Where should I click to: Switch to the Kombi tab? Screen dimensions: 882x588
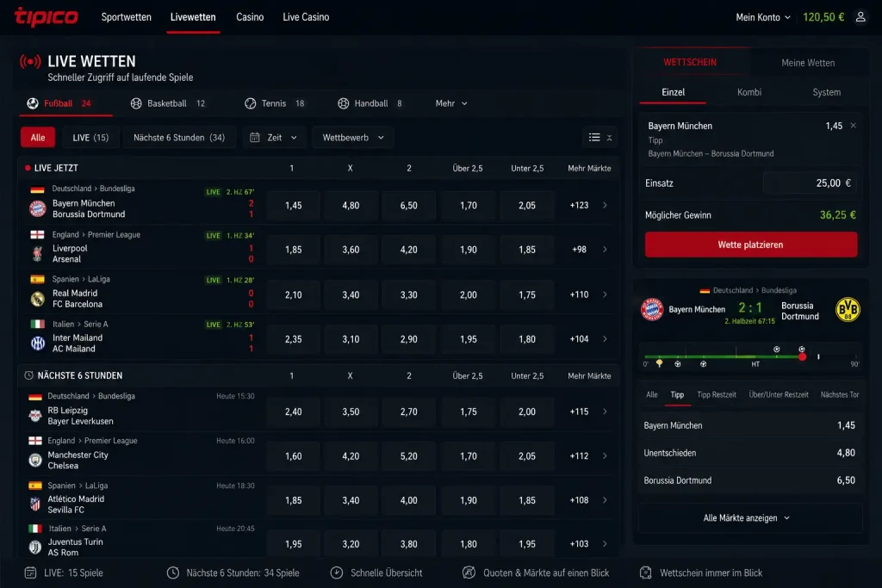tap(749, 92)
